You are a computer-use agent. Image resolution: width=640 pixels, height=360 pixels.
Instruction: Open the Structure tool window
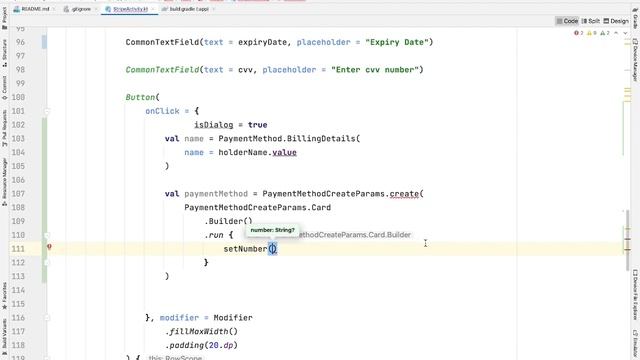point(4,53)
